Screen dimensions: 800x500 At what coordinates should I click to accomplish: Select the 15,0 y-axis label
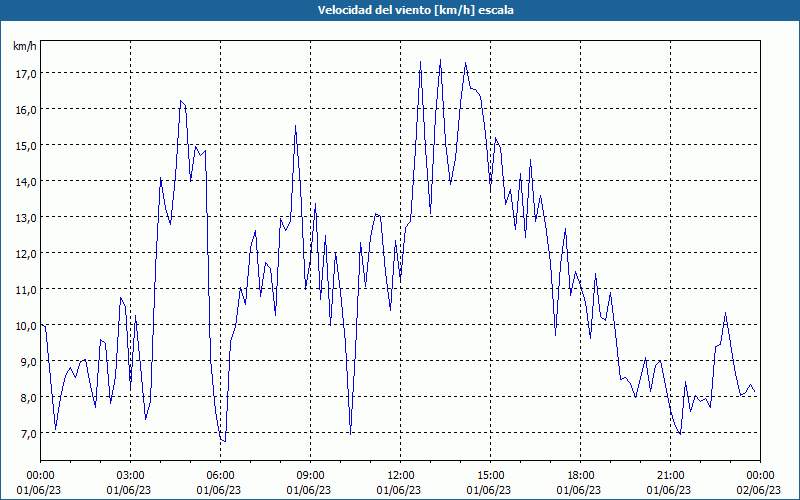(26, 145)
